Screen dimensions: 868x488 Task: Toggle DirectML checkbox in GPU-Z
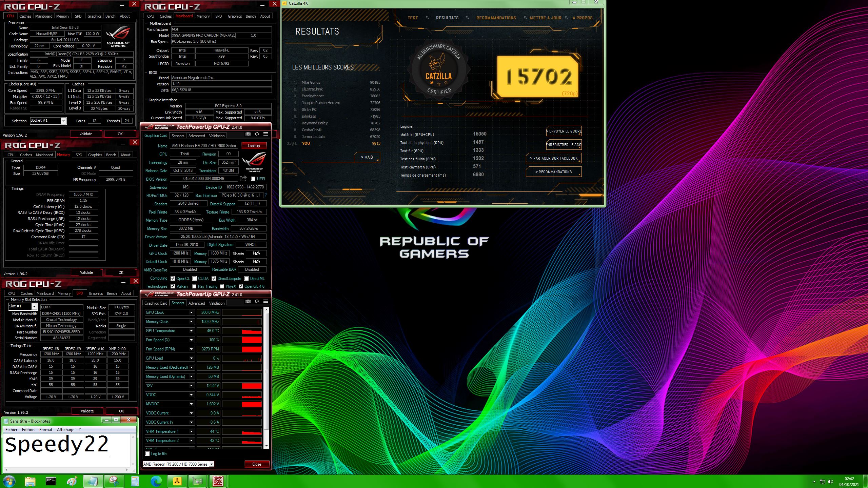[x=246, y=279]
